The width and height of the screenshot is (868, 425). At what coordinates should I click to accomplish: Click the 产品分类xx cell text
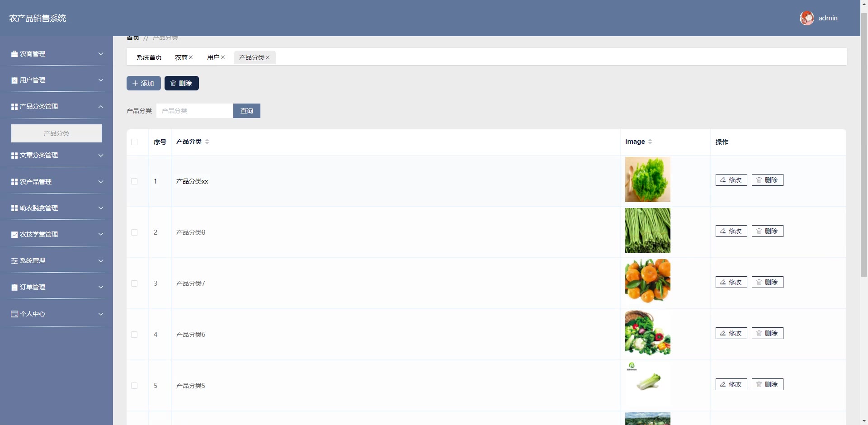pos(192,181)
